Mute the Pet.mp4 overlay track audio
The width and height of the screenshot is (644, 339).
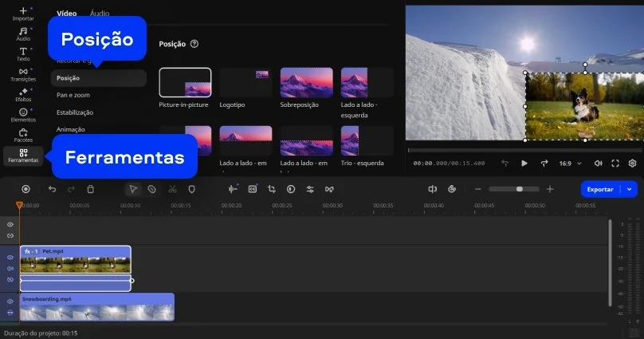(x=10, y=269)
